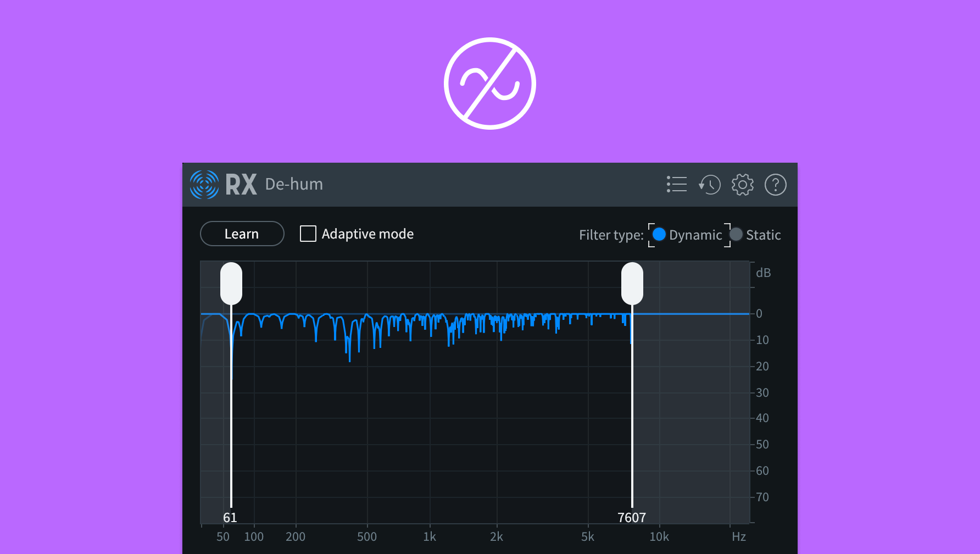Click the 200 frequency axis label
980x554 pixels.
click(x=296, y=536)
